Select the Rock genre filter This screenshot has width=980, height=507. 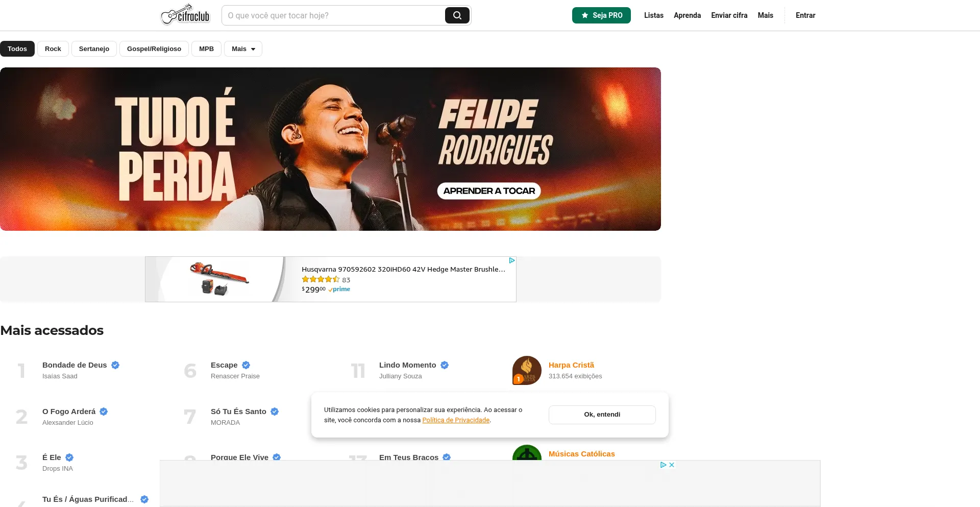point(53,49)
